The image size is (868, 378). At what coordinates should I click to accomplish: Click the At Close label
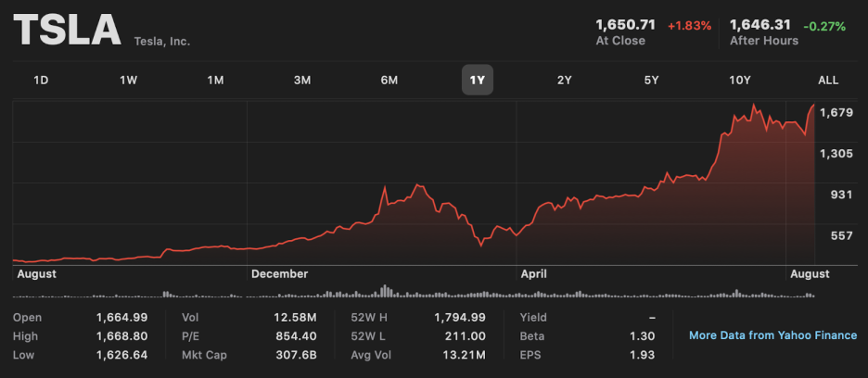point(620,41)
